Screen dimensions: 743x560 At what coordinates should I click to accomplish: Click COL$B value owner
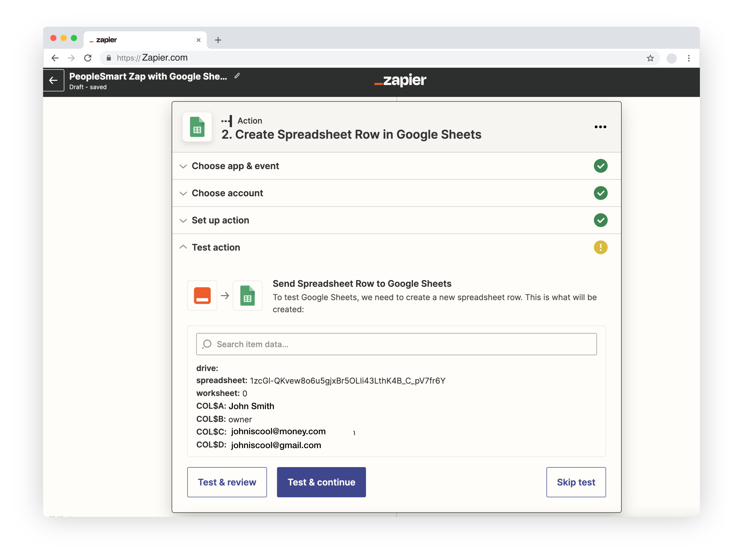click(x=240, y=420)
